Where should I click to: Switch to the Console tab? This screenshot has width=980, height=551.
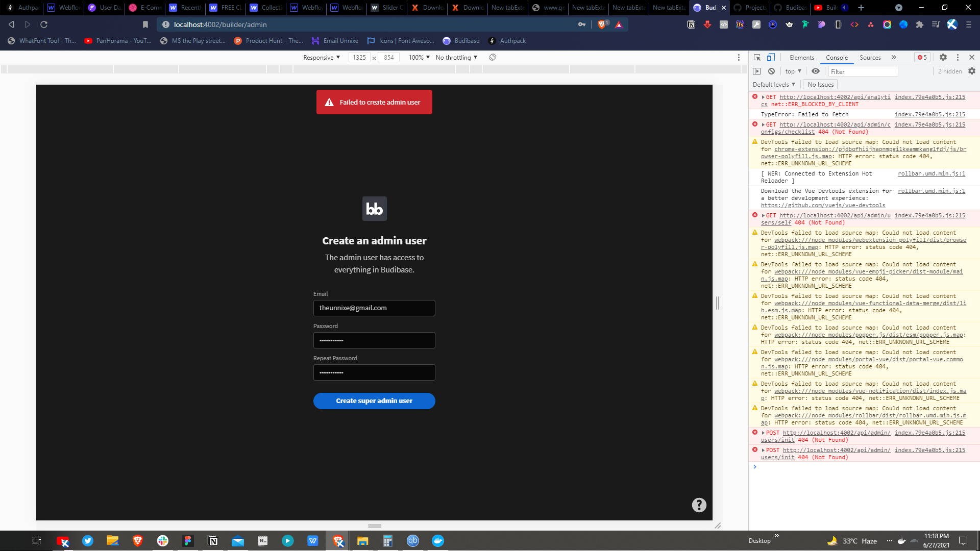click(x=837, y=57)
